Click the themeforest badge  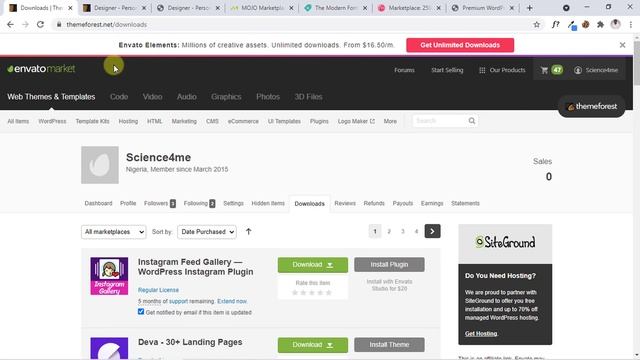[x=591, y=107]
